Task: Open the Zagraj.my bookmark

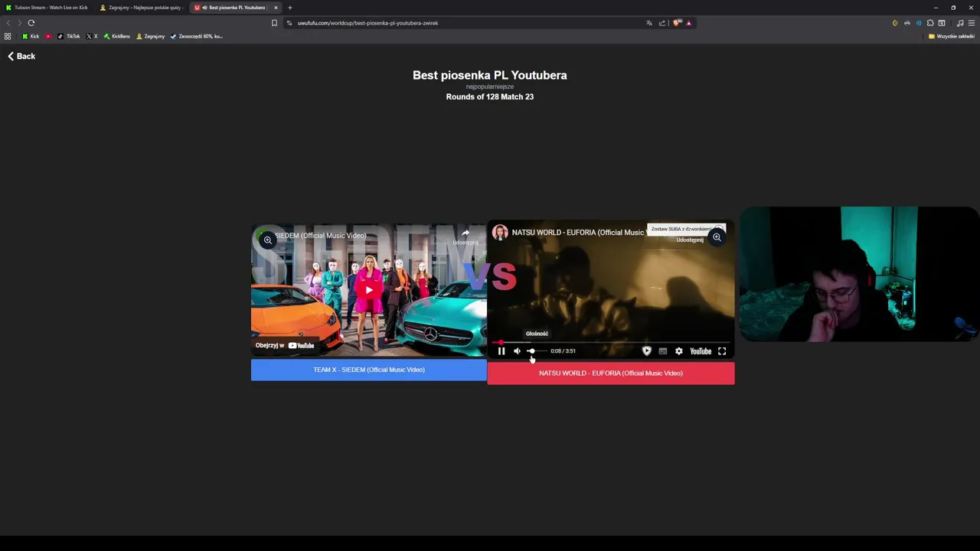Action: click(151, 36)
